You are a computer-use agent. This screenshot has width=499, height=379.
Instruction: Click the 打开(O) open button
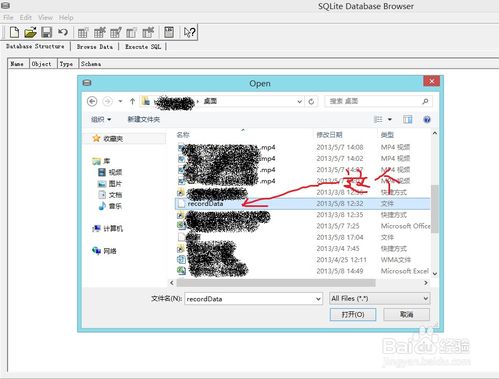(x=353, y=314)
